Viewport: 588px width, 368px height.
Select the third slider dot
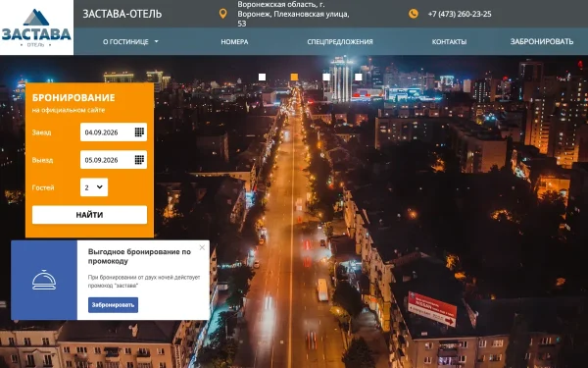(326, 77)
